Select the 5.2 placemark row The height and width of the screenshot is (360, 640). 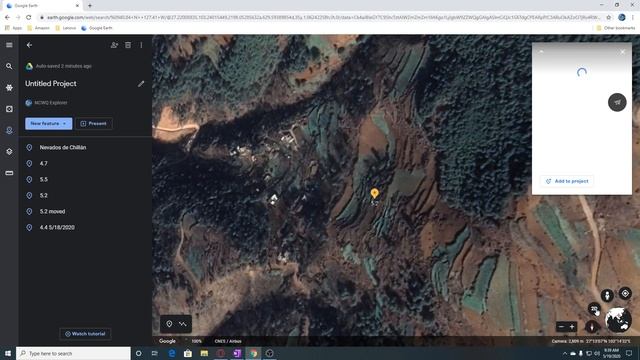(x=86, y=195)
